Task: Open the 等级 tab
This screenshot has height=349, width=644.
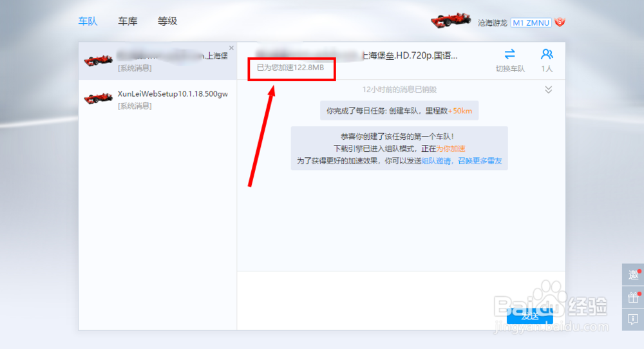Action: tap(167, 21)
